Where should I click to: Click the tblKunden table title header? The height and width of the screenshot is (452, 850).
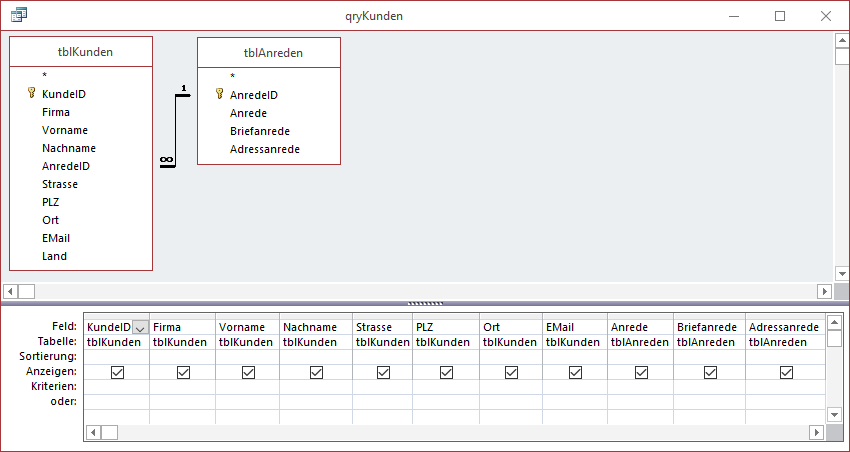tap(81, 52)
